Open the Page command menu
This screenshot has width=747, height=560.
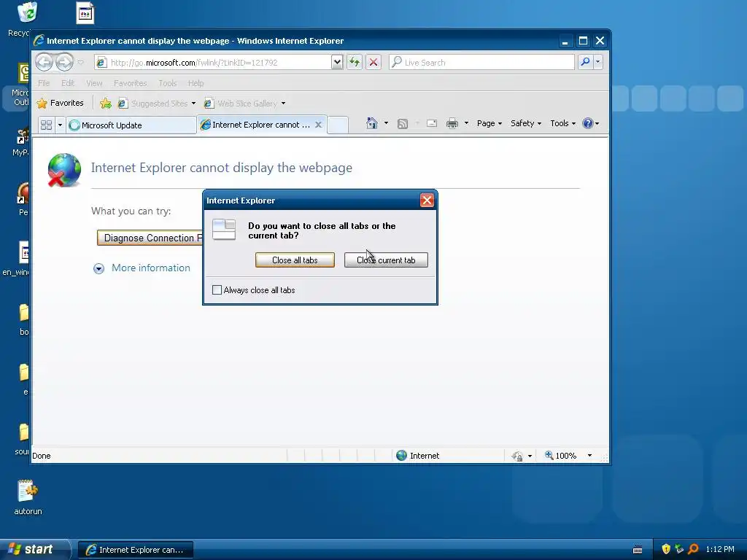(x=489, y=123)
